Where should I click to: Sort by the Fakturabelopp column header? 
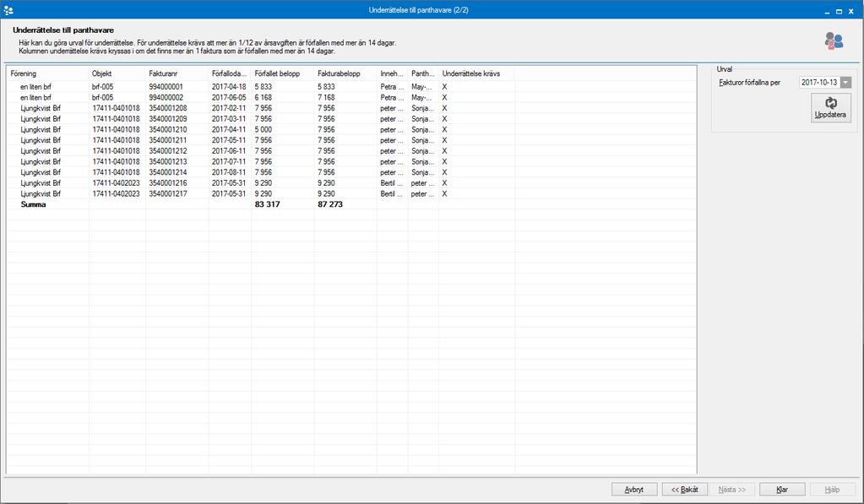pos(345,73)
